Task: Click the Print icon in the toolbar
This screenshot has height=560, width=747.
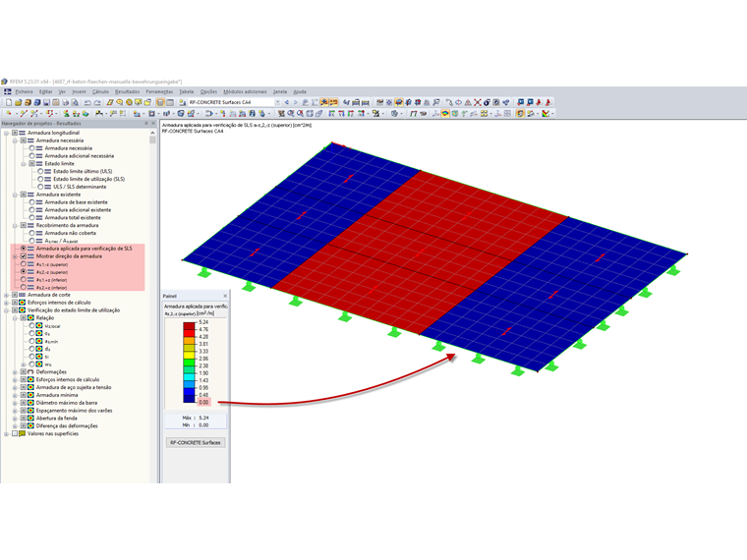Action: tap(65, 102)
